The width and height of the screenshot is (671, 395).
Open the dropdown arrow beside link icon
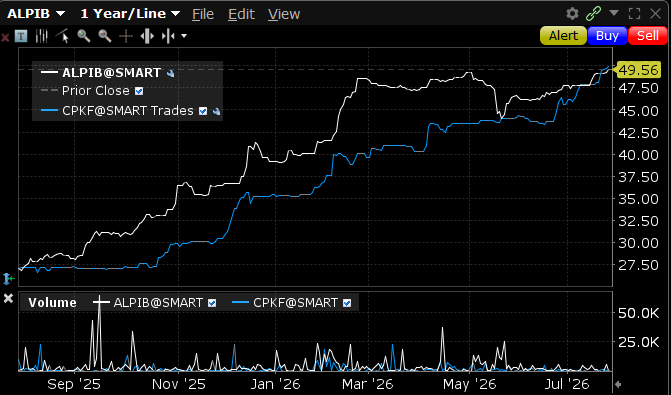614,13
